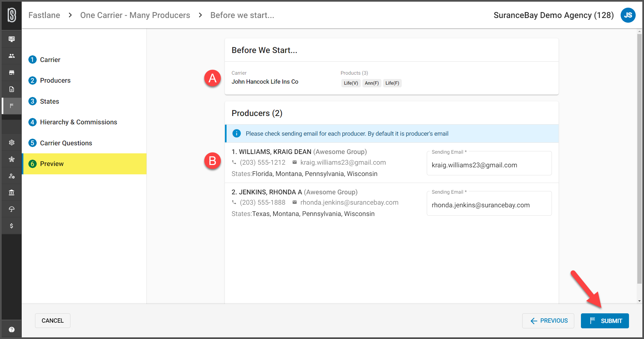This screenshot has height=339, width=644.
Task: Click envelope icon beside rhonda.jenkins@surancebay.com
Action: 295,202
